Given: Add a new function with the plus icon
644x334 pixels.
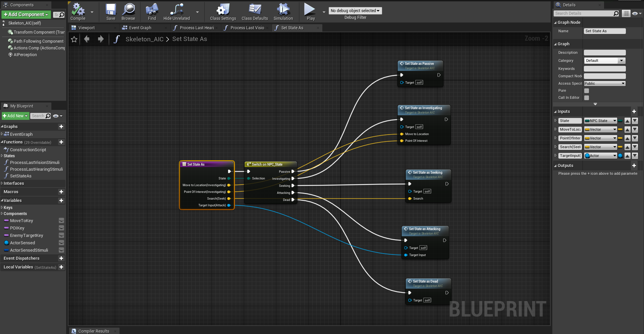Looking at the screenshot, I should tap(61, 142).
